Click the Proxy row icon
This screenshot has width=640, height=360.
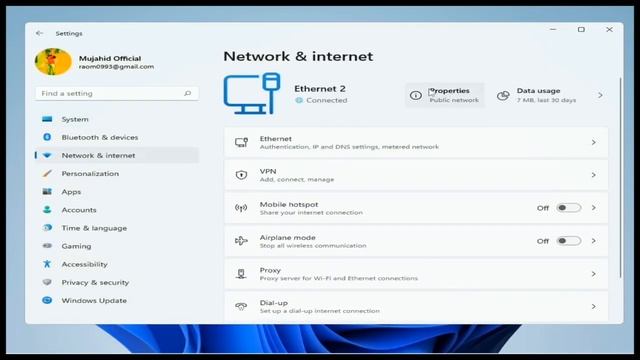coord(241,274)
